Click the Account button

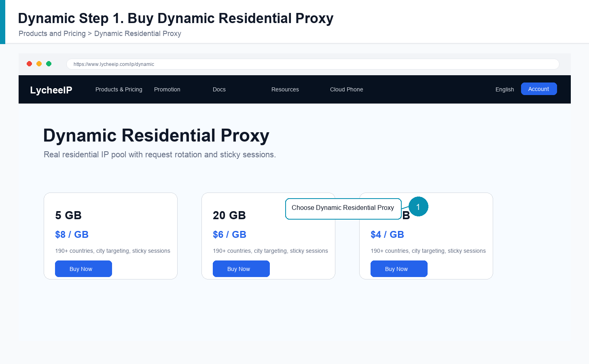539,89
